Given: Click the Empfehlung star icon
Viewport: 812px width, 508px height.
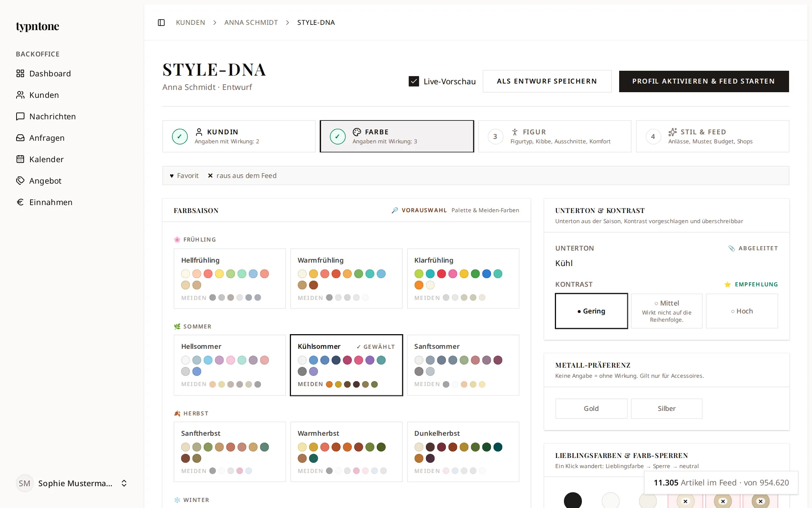Looking at the screenshot, I should (x=727, y=284).
